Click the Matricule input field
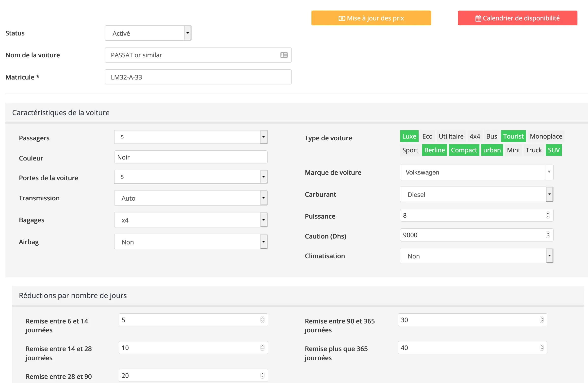Image resolution: width=588 pixels, height=383 pixels. click(198, 77)
